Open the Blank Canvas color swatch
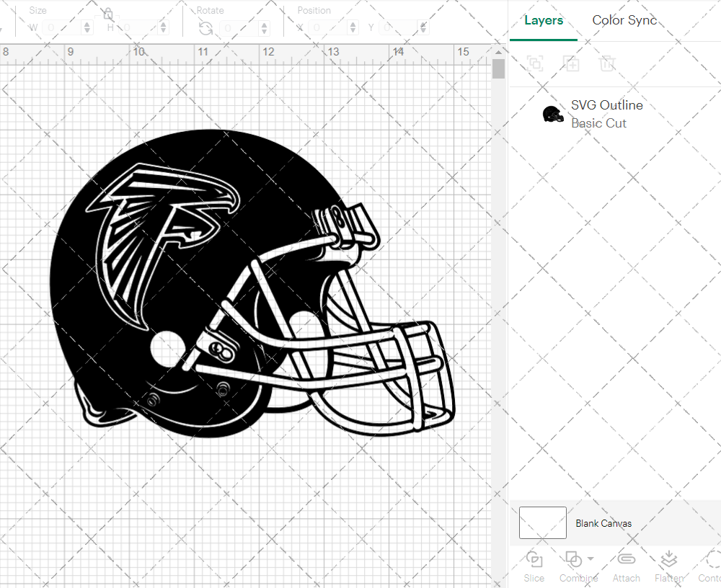Viewport: 721px width, 588px height. click(542, 523)
